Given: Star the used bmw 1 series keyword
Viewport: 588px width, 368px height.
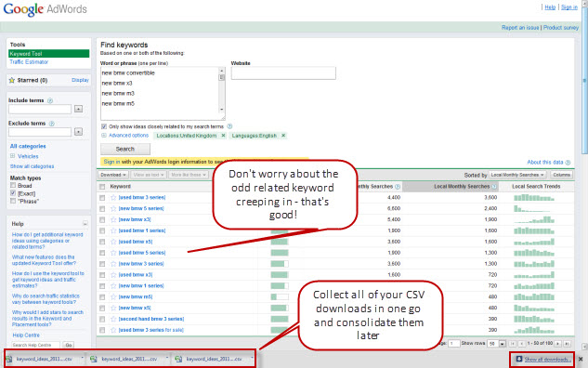Looking at the screenshot, I should pos(113,230).
